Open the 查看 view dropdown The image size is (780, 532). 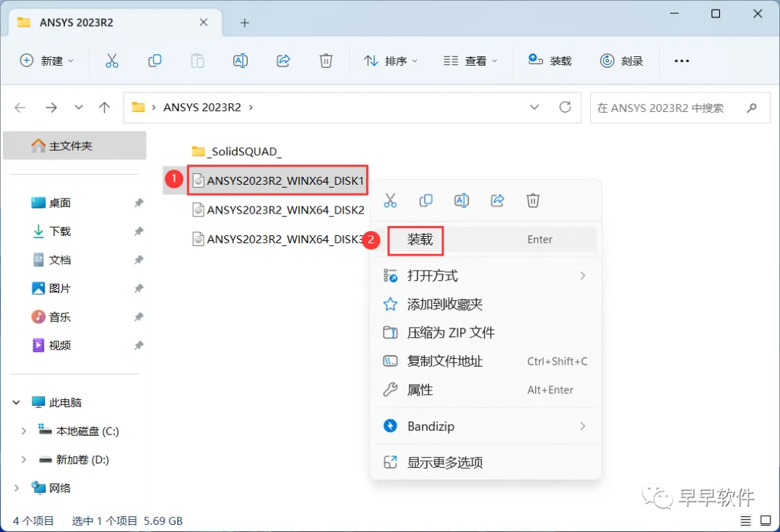pos(470,61)
